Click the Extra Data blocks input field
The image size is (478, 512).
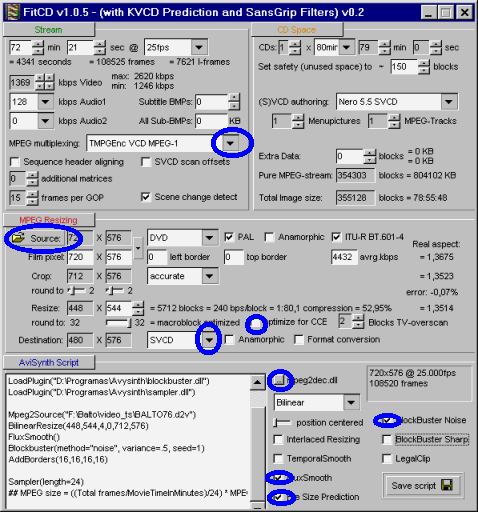click(349, 156)
